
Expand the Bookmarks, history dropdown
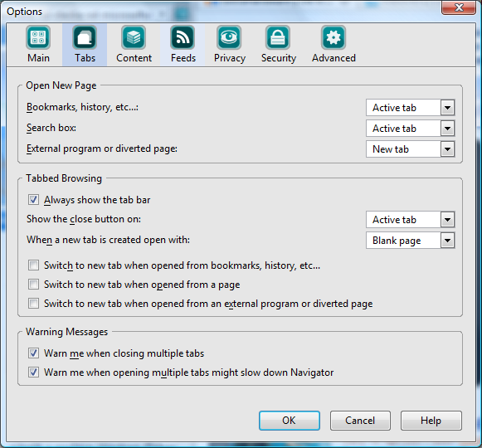click(411, 108)
